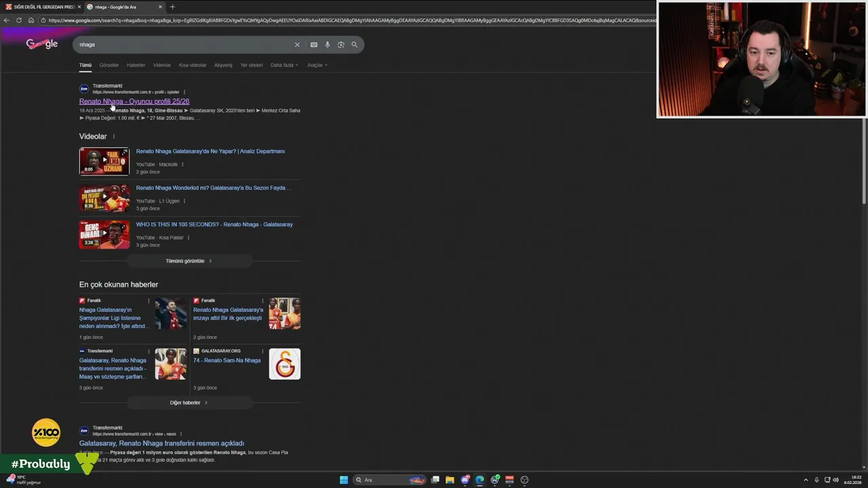Open options for the L1 Üçgen video

[184, 201]
